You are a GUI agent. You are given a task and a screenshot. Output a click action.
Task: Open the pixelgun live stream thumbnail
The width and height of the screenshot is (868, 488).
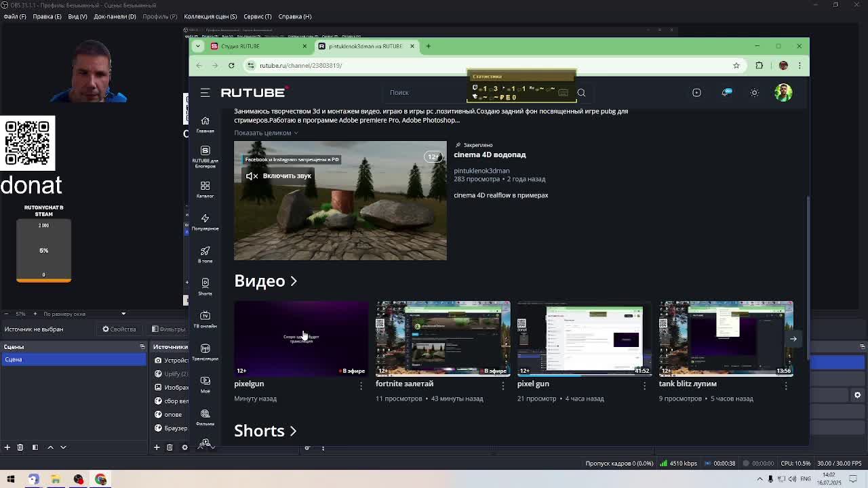pyautogui.click(x=301, y=338)
